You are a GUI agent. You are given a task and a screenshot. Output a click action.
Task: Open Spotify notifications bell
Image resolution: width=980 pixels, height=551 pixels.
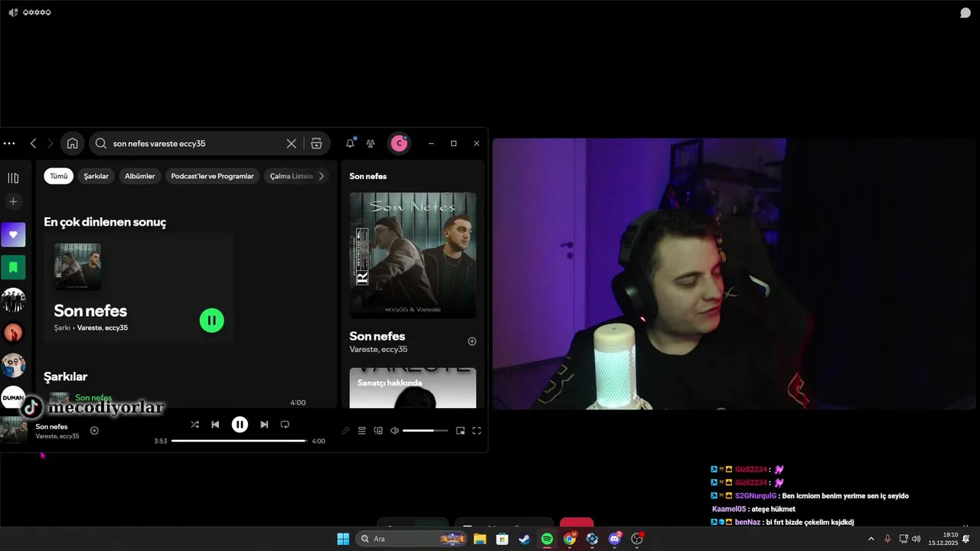pos(350,143)
